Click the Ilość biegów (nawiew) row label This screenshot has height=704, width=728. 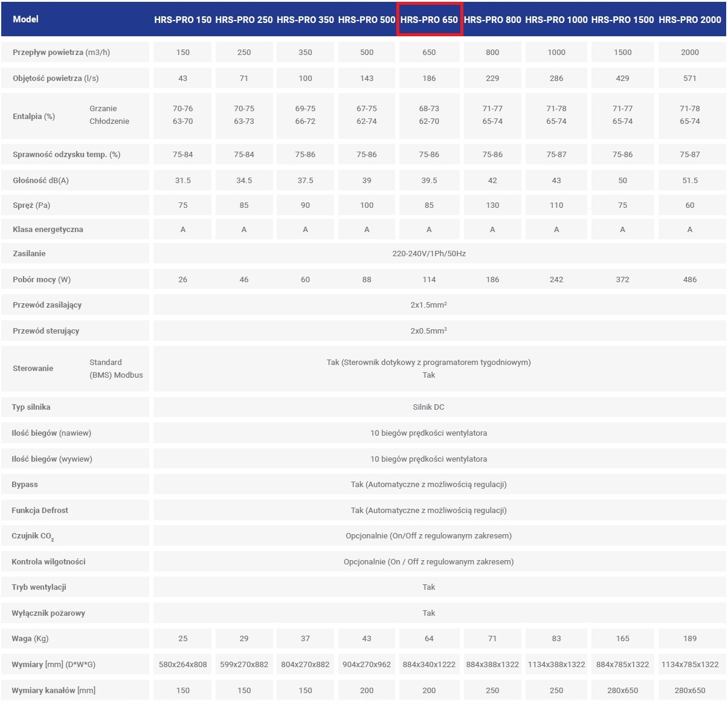point(51,433)
